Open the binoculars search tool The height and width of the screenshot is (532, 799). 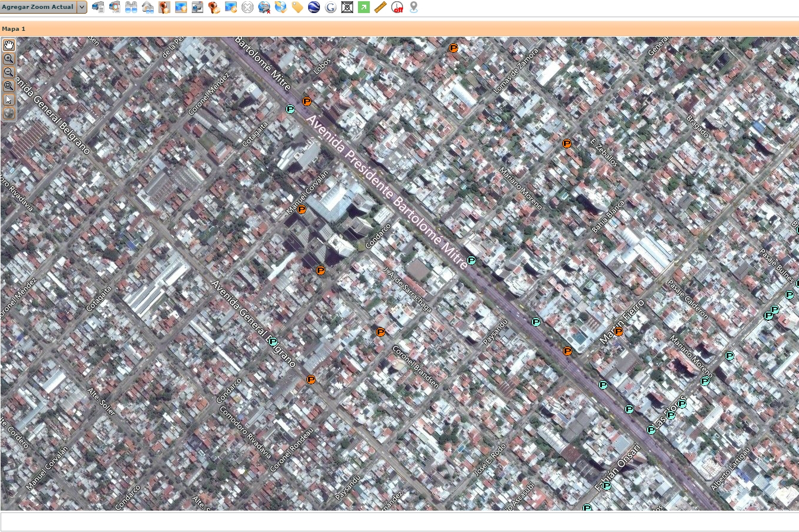pyautogui.click(x=131, y=7)
